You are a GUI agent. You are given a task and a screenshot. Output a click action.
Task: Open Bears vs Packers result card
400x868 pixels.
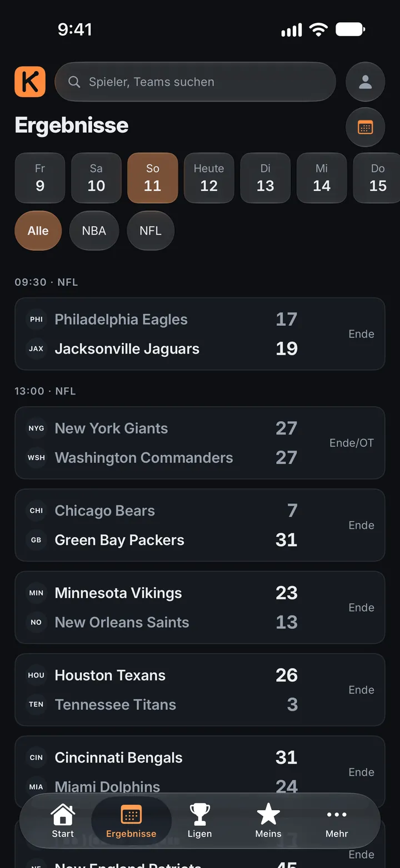click(x=200, y=525)
